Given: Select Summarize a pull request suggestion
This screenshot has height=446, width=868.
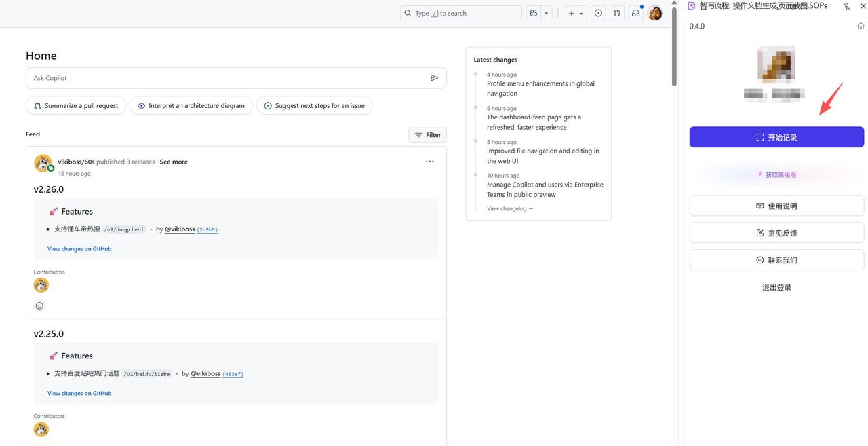Looking at the screenshot, I should pyautogui.click(x=76, y=106).
